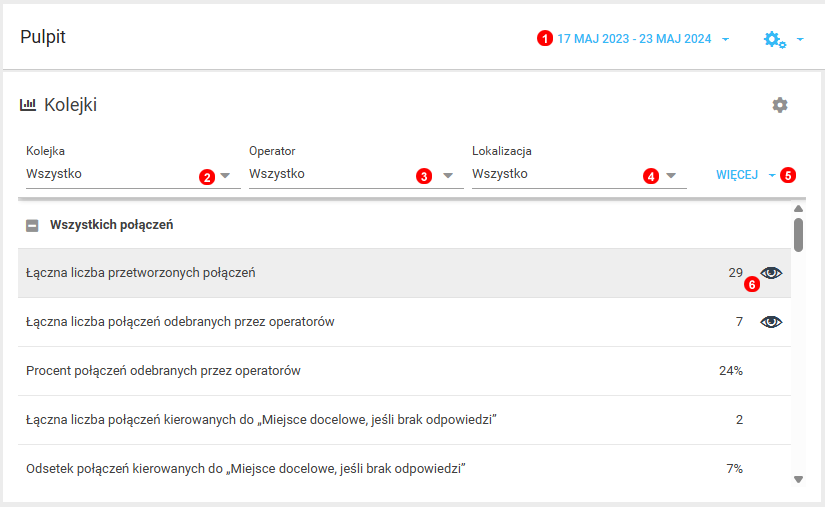Click the scrollbar up arrow

[798, 209]
